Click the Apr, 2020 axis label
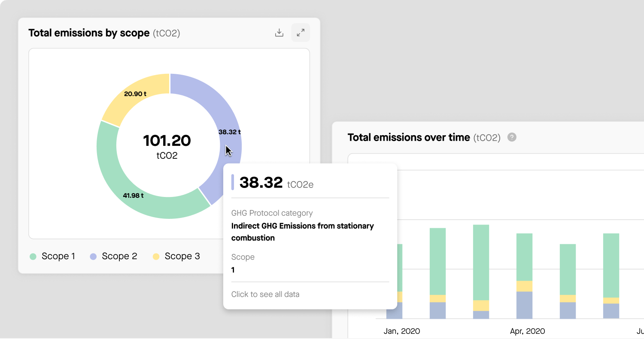 [x=528, y=331]
